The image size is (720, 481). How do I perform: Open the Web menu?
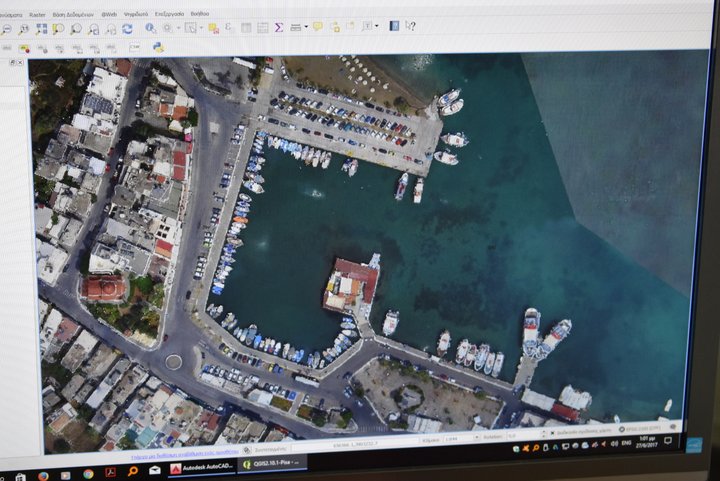[x=109, y=14]
